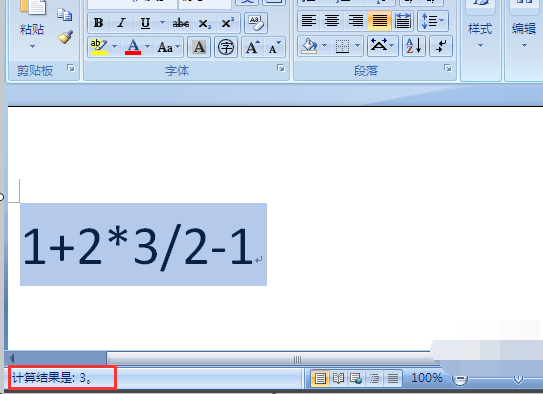
Task: Apply yellow text highlight color
Action: pyautogui.click(x=99, y=47)
